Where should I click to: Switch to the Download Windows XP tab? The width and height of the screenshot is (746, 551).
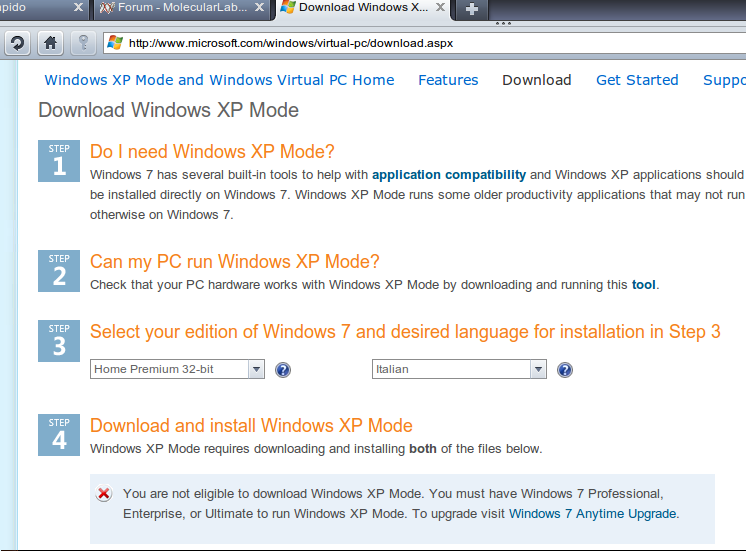[363, 8]
